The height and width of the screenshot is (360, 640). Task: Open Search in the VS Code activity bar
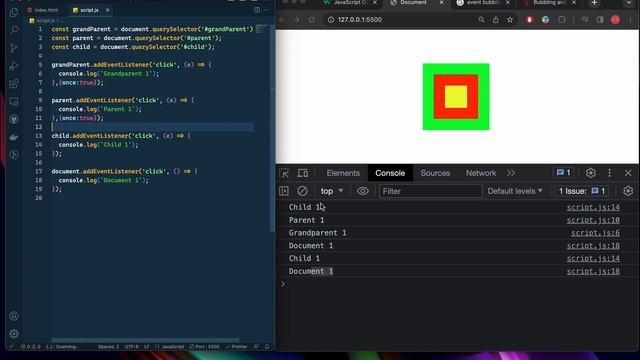(x=14, y=30)
